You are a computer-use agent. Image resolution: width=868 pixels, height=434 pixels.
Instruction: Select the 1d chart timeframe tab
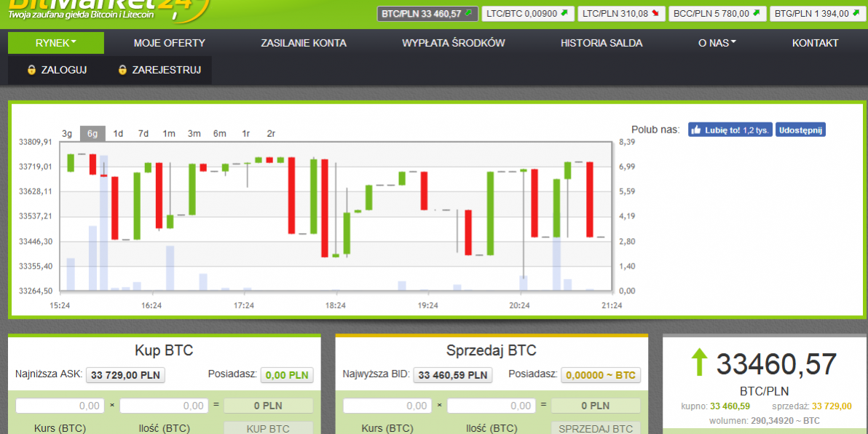pos(118,133)
